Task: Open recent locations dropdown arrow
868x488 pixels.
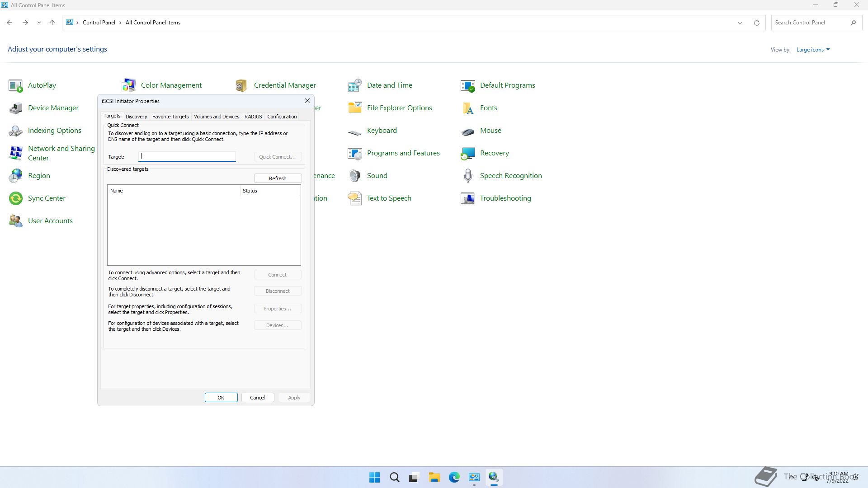Action: point(39,23)
